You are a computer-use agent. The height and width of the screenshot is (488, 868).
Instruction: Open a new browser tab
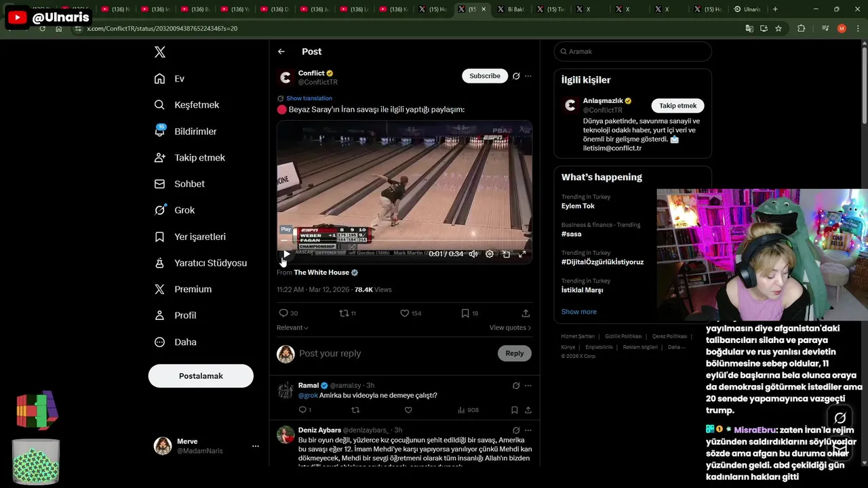(775, 9)
